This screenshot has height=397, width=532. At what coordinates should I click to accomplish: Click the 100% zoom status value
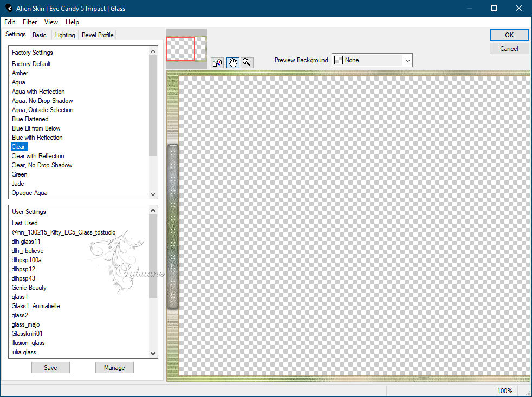pos(505,391)
